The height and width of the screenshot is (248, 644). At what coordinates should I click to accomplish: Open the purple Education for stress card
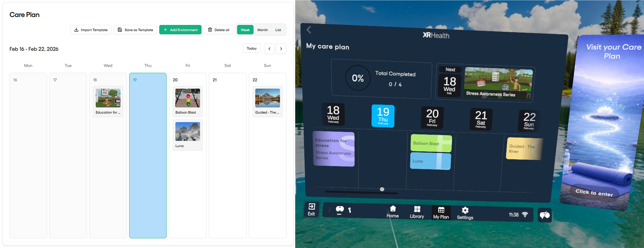click(x=334, y=149)
